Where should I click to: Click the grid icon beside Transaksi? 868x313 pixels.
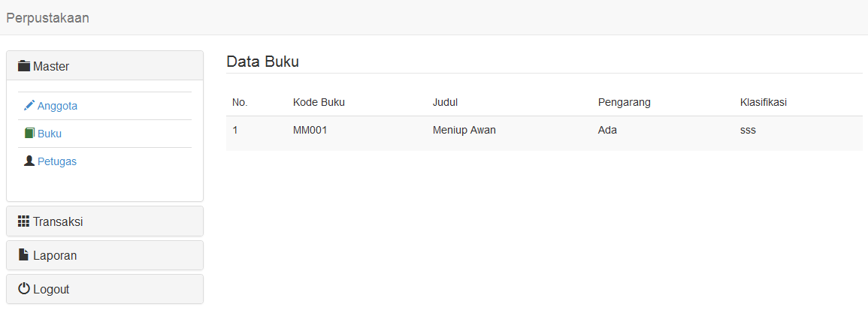pos(24,221)
